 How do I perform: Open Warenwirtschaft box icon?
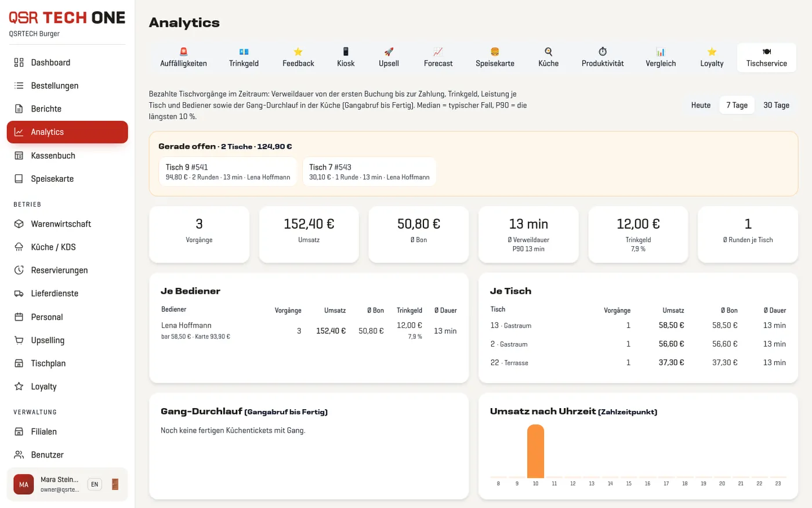click(x=19, y=224)
